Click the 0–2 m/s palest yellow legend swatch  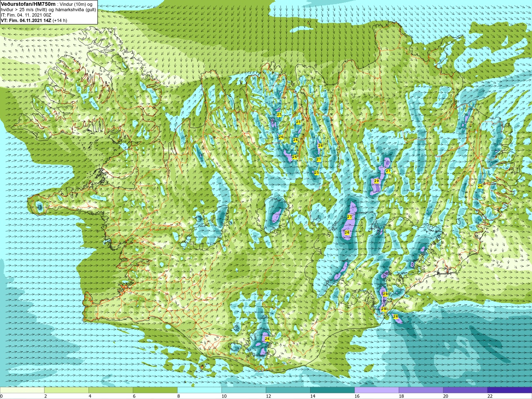(22, 390)
